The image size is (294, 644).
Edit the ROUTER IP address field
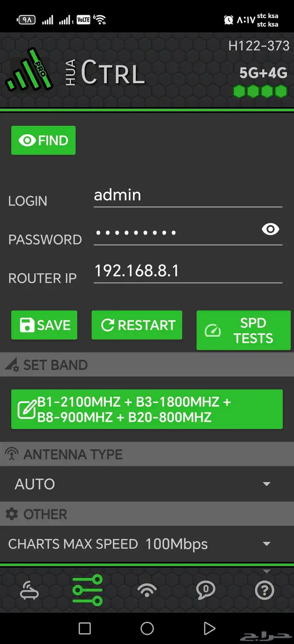[187, 271]
